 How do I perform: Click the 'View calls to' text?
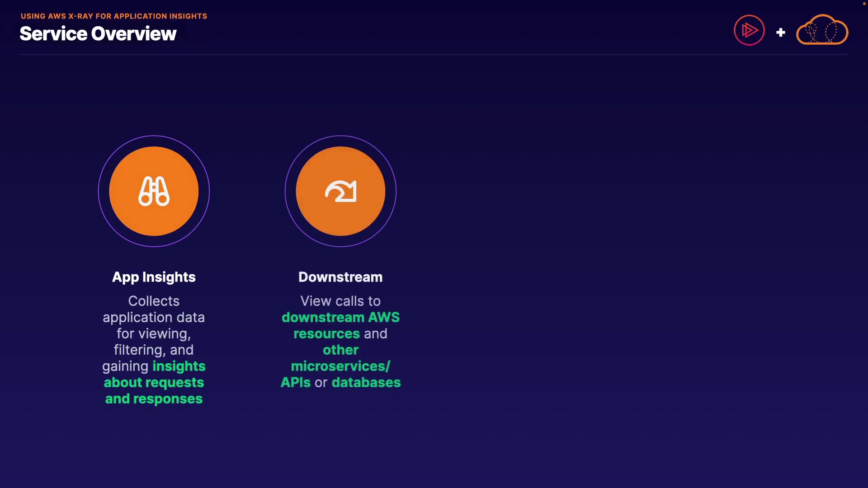click(340, 301)
